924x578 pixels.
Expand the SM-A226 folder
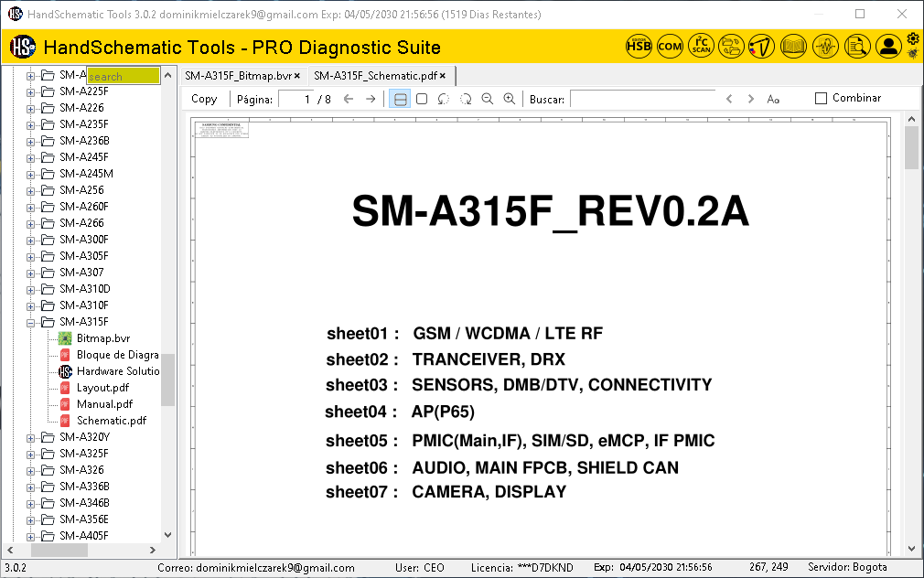click(x=30, y=109)
